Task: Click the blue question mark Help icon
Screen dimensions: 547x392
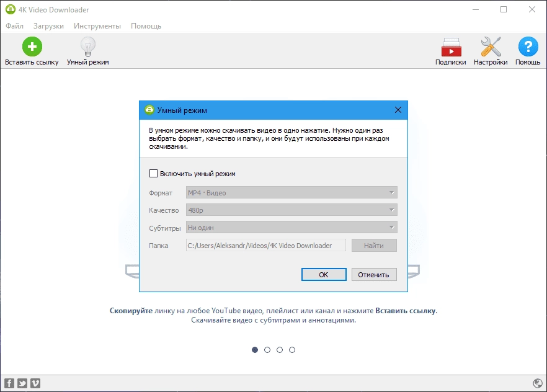Action: click(x=528, y=47)
